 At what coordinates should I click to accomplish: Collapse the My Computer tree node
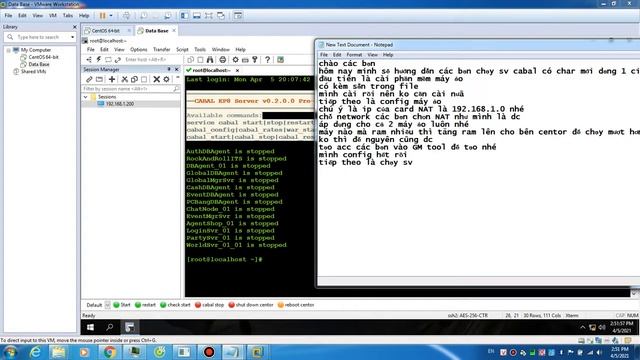pos(8,50)
